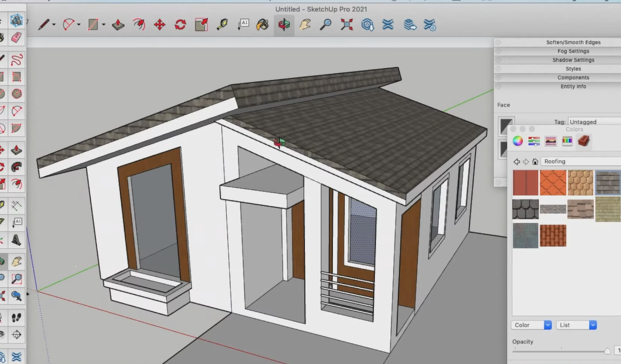Select the Arc tool in top toolbar

(68, 24)
